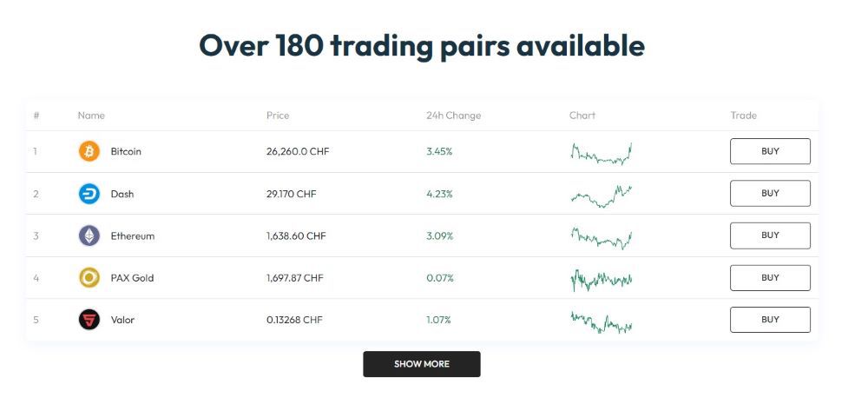The width and height of the screenshot is (868, 411).
Task: Expand list with SHOW MORE button
Action: tap(422, 364)
